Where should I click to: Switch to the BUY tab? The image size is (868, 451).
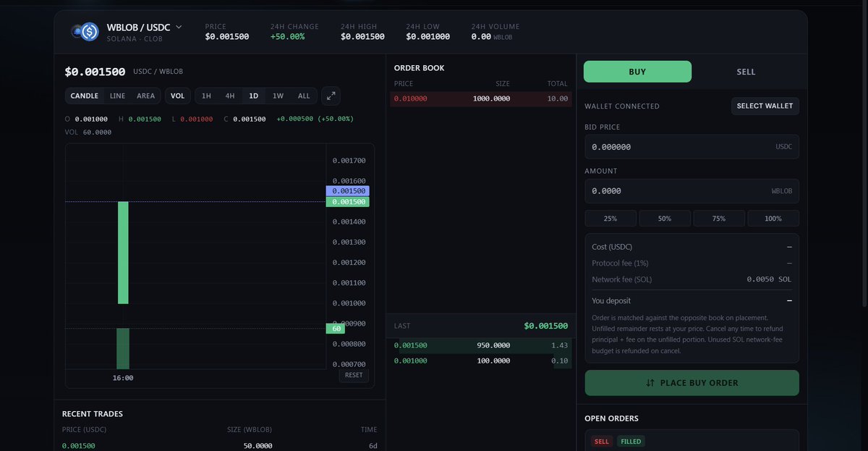pos(637,72)
